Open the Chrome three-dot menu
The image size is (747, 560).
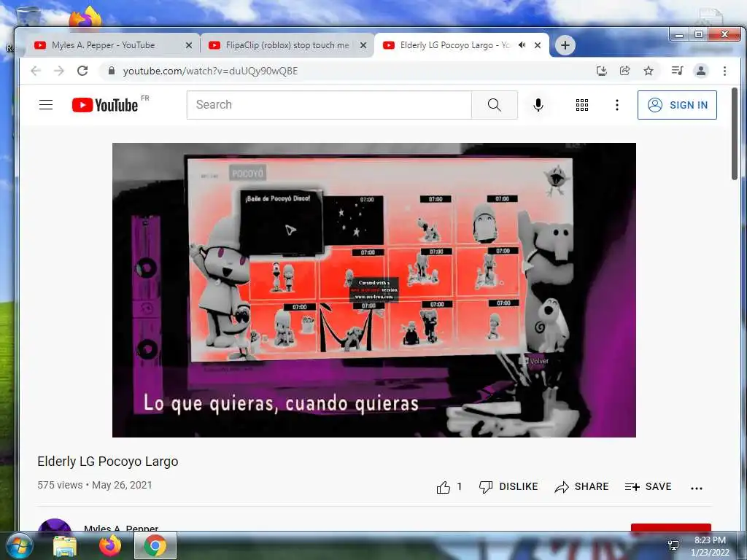point(724,71)
